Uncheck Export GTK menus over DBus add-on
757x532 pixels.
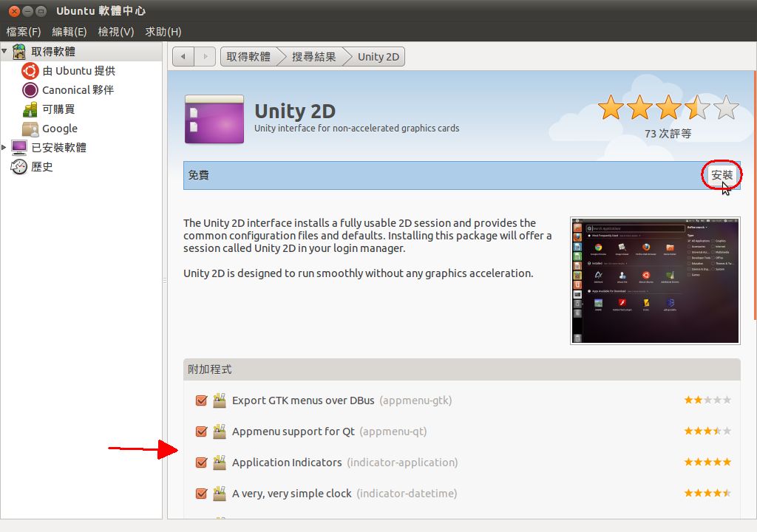coord(201,400)
